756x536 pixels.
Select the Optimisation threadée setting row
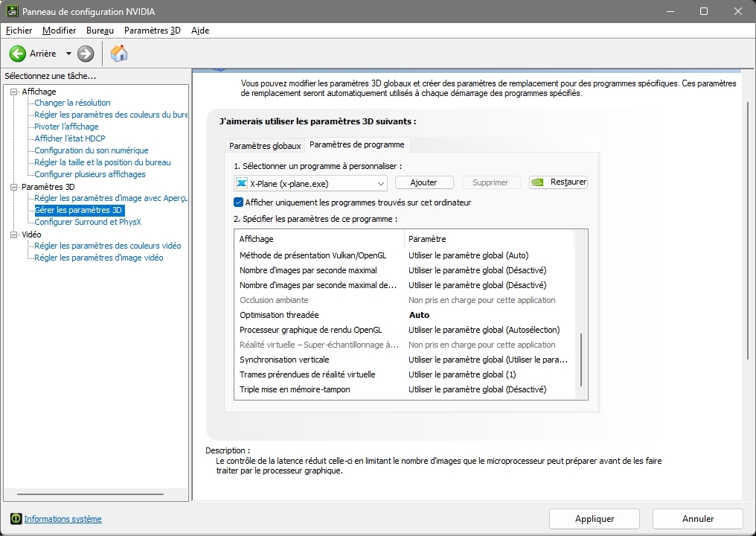tap(405, 315)
